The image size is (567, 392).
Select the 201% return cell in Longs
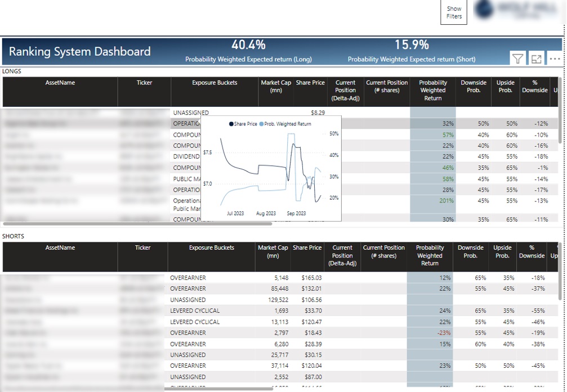(x=447, y=201)
